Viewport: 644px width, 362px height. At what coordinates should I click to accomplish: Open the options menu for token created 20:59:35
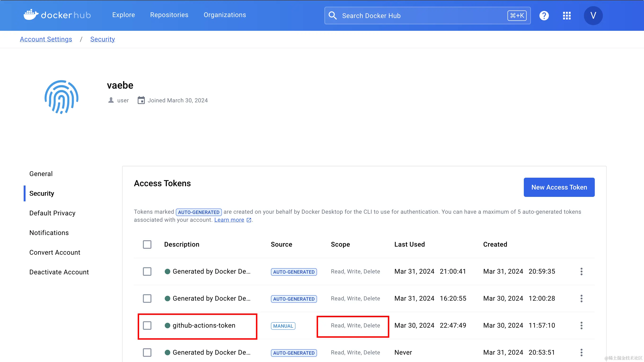(x=581, y=271)
